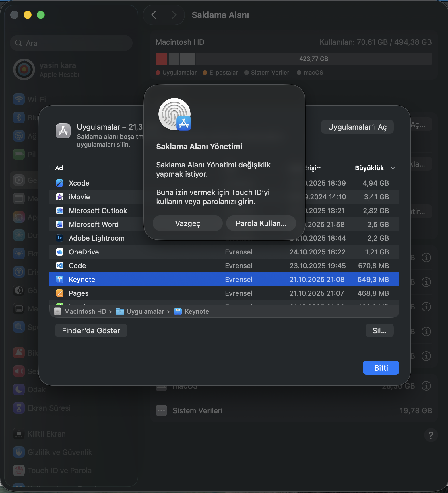Click the Ara search field
This screenshot has width=448, height=493.
71,43
